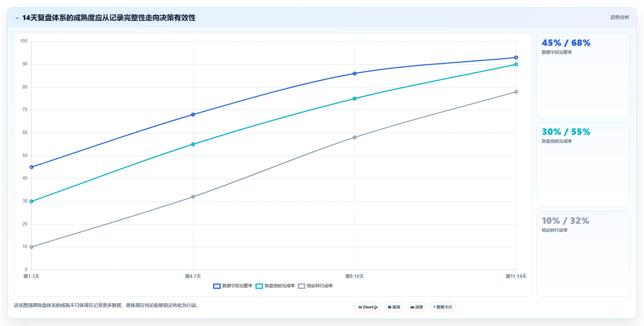Screen dimensions: 644x326
Task: Click the Chart.js tag
Action: pyautogui.click(x=368, y=307)
